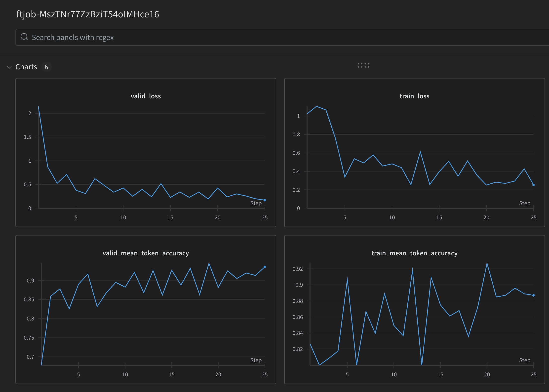Click the grid drag handle icon
549x392 pixels.
coord(364,65)
